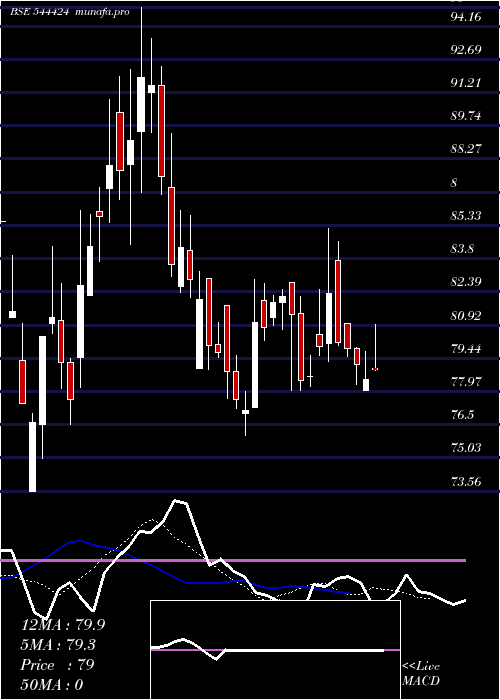The height and width of the screenshot is (700, 500).
Task: Click the last small red candle on the right
Action: [375, 369]
